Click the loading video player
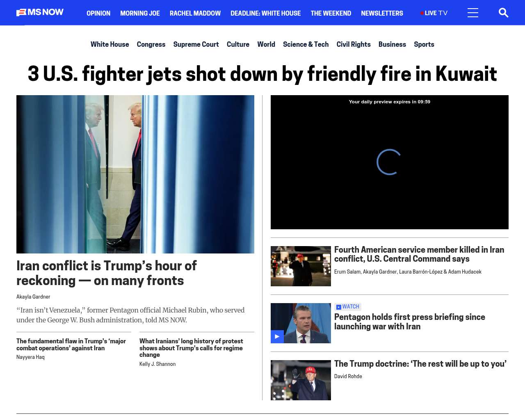Image resolution: width=525 pixels, height=420 pixels. point(390,162)
